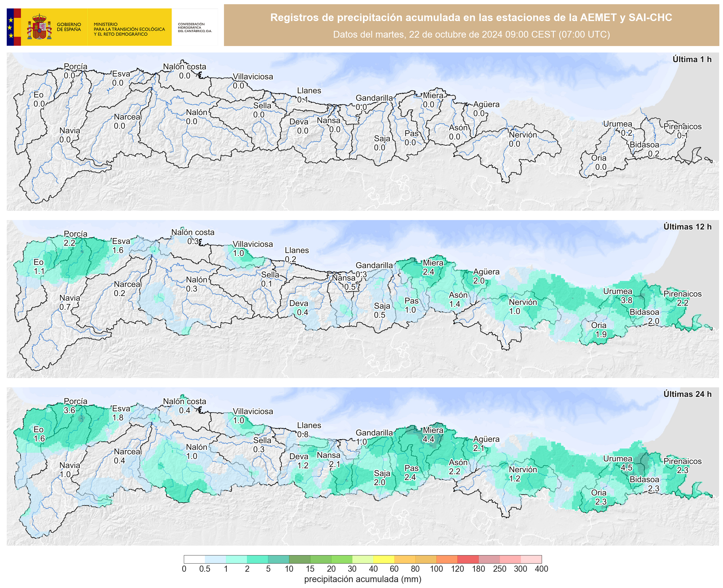Select the white 0–0.5 mm legend swatch
Image resolution: width=723 pixels, height=588 pixels.
point(195,559)
